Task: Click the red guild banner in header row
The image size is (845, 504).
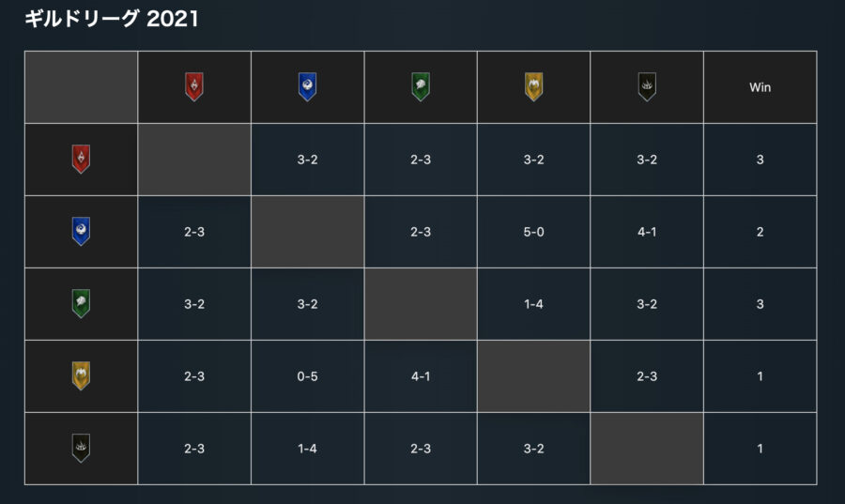Action: pyautogui.click(x=194, y=86)
